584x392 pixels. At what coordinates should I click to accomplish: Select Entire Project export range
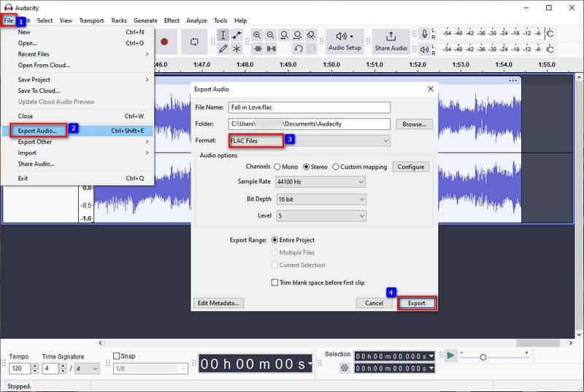coord(275,240)
